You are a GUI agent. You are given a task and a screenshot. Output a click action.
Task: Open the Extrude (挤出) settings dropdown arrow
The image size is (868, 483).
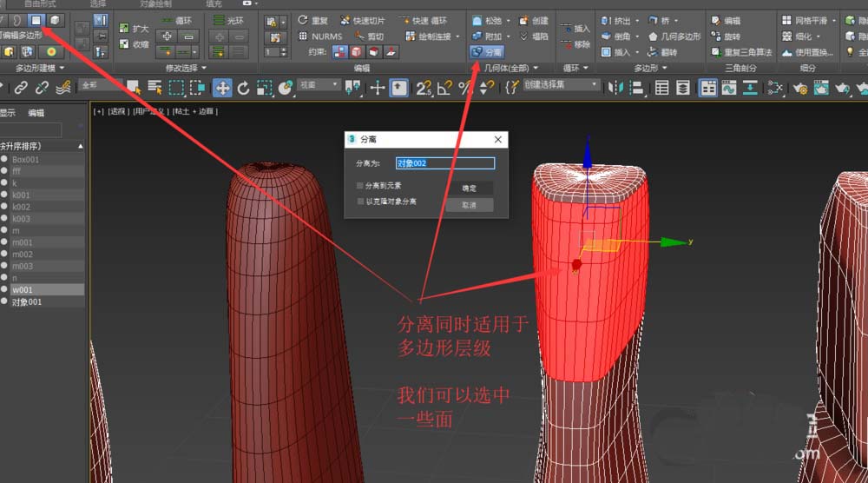click(x=637, y=21)
